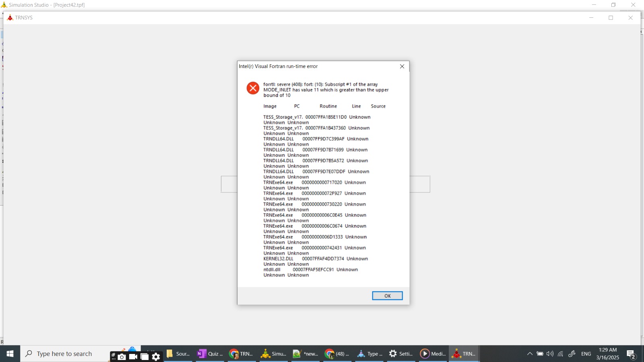Open the clock showing 1:29 AM
The width and height of the screenshot is (644, 362).
[608, 354]
